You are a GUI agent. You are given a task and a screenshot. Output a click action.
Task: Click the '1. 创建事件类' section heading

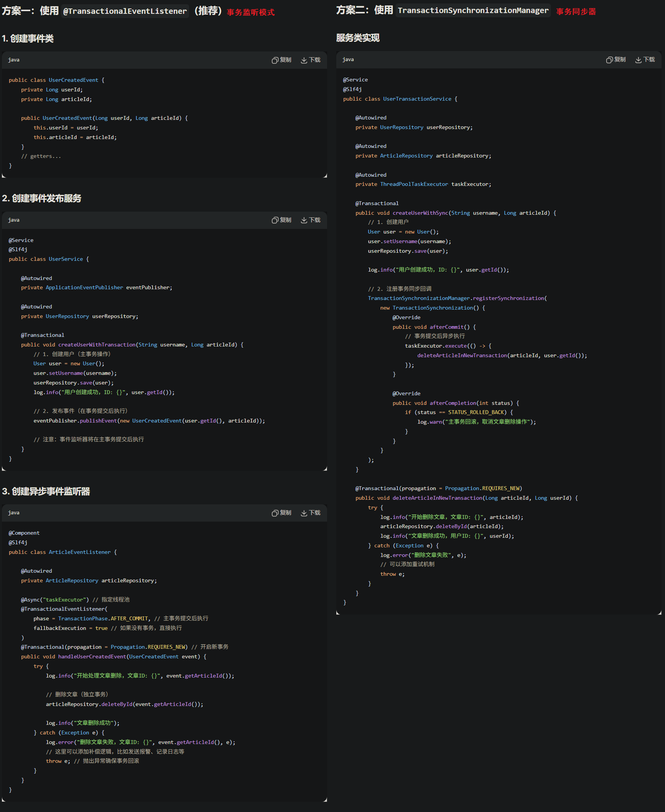28,39
